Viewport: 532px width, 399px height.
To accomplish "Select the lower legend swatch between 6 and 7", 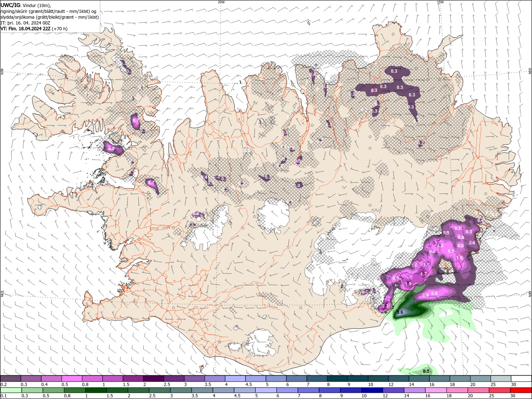I will coord(286,390).
